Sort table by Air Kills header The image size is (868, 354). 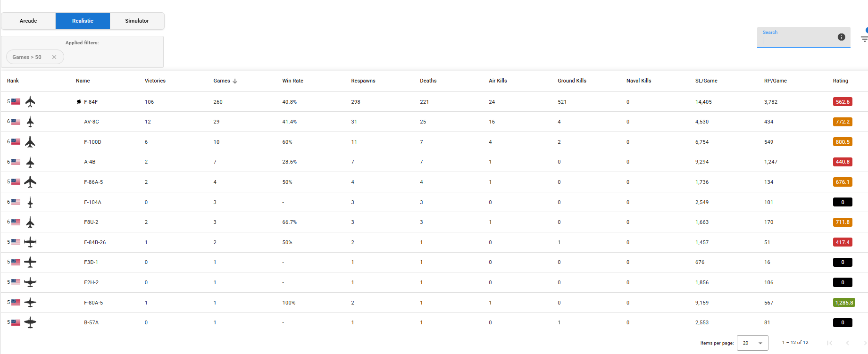(498, 81)
